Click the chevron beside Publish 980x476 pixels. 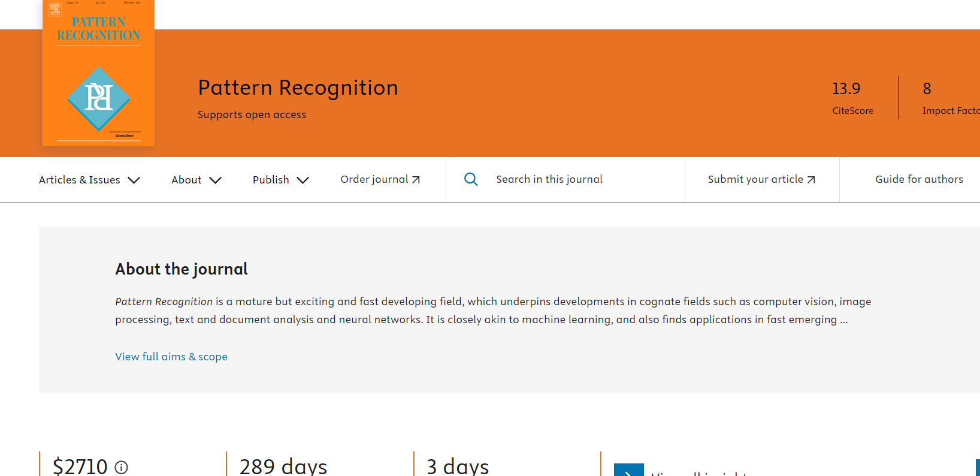click(x=303, y=180)
